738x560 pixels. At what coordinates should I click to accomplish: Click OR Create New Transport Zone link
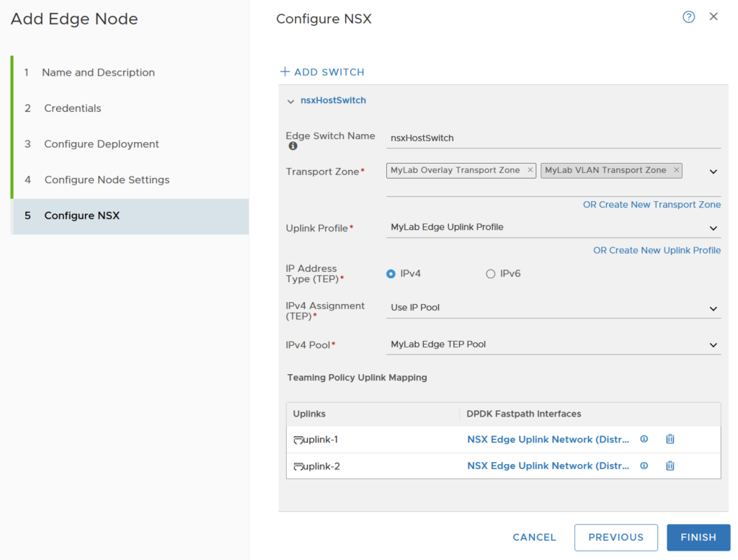pos(652,205)
